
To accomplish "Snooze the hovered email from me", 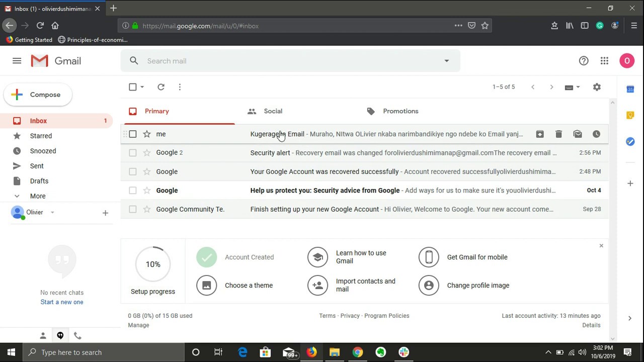I will coord(596,134).
